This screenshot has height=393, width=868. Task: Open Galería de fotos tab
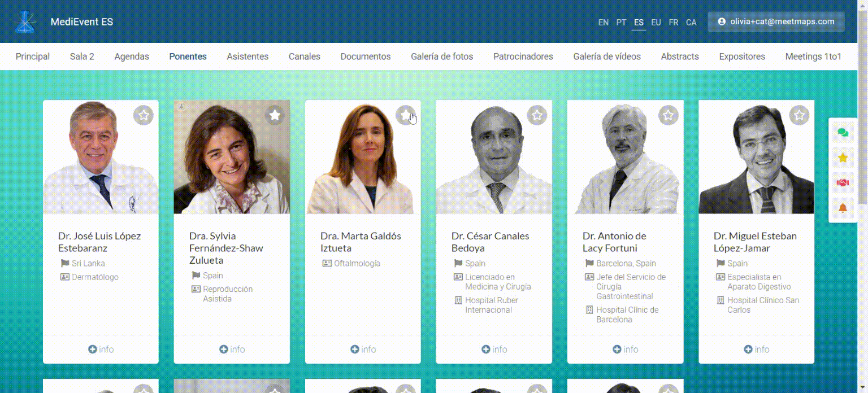pos(442,56)
